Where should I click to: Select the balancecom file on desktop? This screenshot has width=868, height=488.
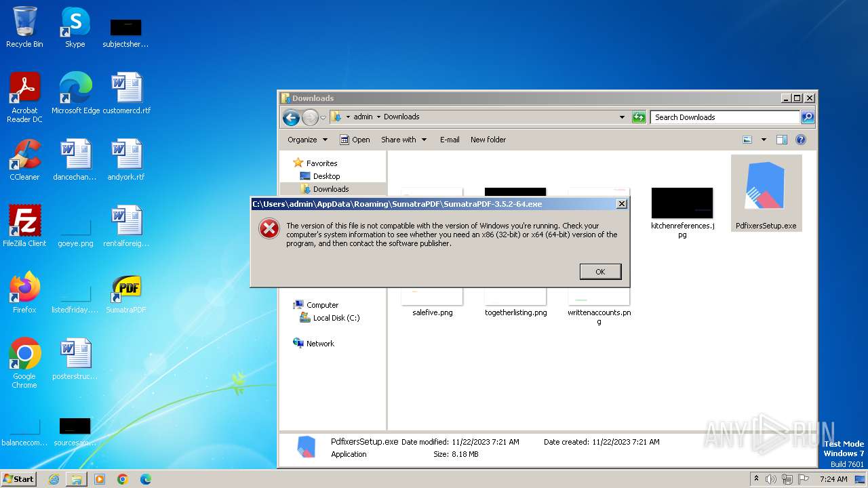tap(24, 431)
